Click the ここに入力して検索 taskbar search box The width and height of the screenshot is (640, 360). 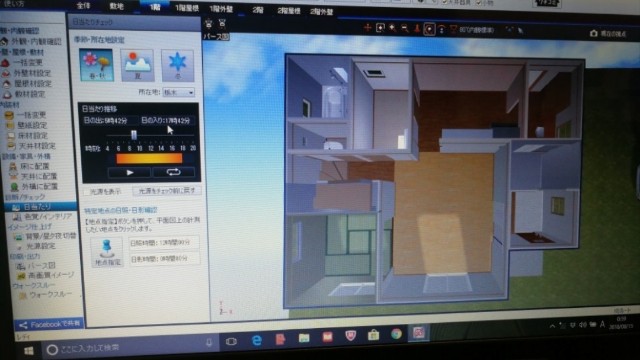pyautogui.click(x=130, y=348)
